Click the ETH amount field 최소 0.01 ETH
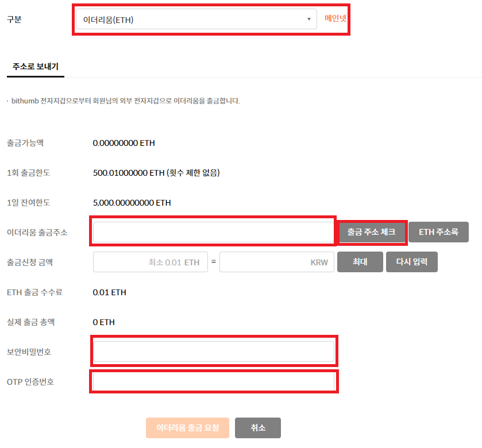Screen dimensions: 482x448 click(x=151, y=262)
